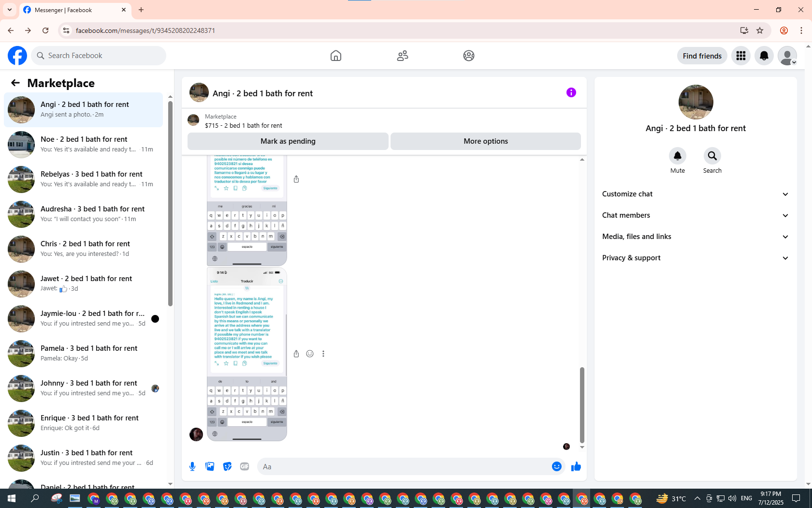The height and width of the screenshot is (508, 812).
Task: Open Audresha · 3 bed 1 bath chat
Action: tap(83, 214)
